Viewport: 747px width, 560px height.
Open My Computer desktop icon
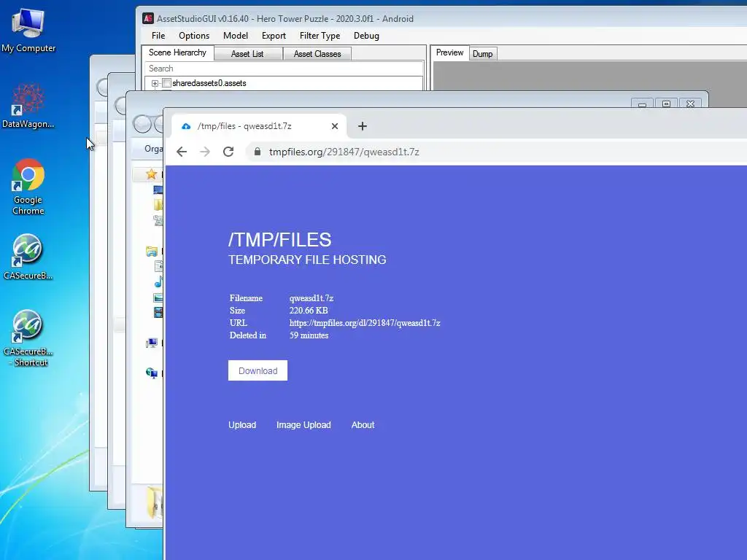coord(28,30)
